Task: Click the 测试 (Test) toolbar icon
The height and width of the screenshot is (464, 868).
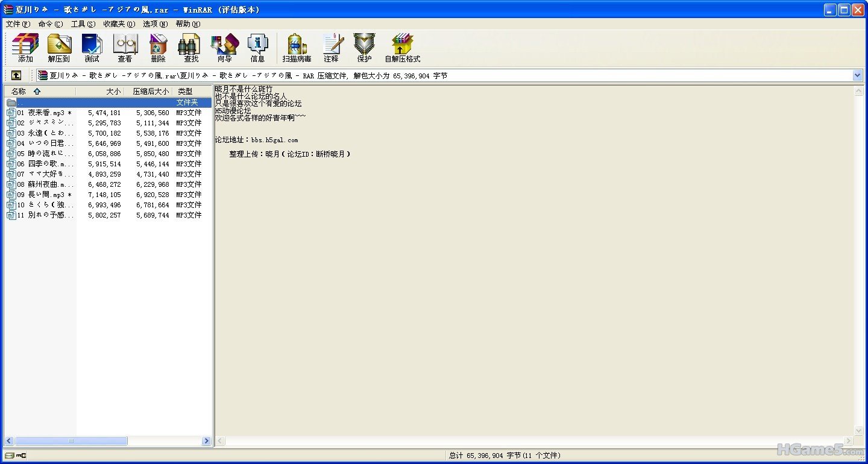Action: point(92,48)
